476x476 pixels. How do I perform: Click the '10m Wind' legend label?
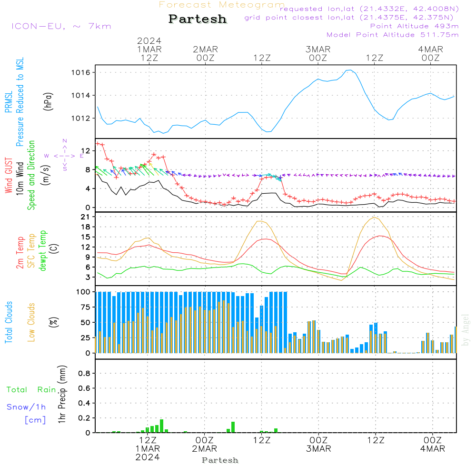click(x=20, y=178)
